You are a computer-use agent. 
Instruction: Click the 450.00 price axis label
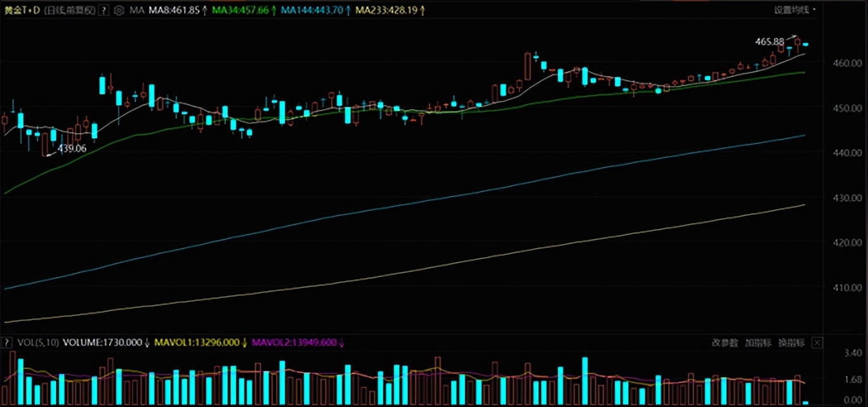click(849, 108)
